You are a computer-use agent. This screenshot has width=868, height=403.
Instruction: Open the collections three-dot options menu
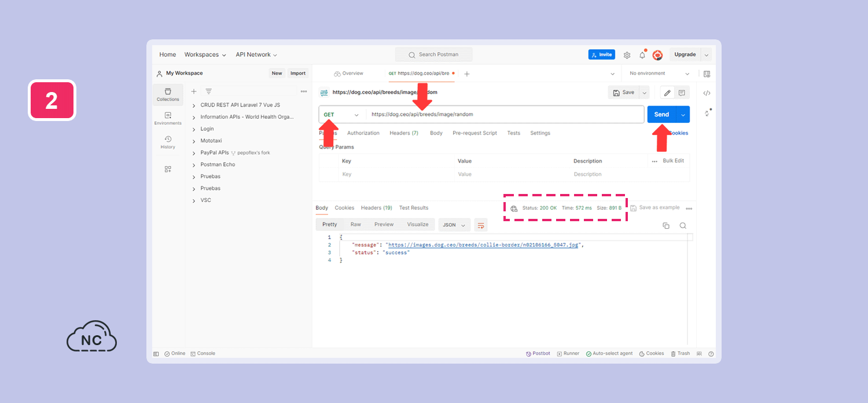coord(304,91)
